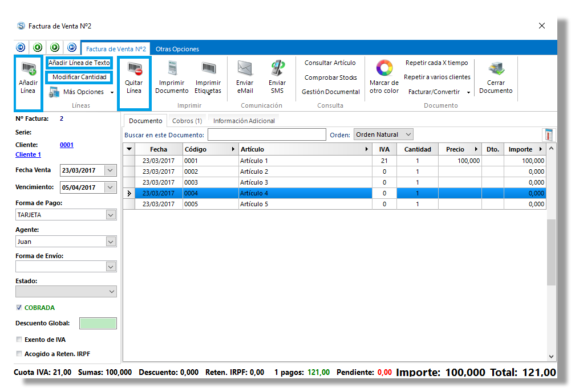Screen dimensions: 571x392
Task: Go to the last record navigation icon
Action: point(72,47)
